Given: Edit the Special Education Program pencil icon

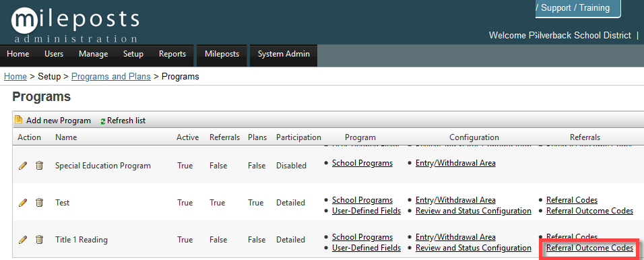Looking at the screenshot, I should (23, 166).
